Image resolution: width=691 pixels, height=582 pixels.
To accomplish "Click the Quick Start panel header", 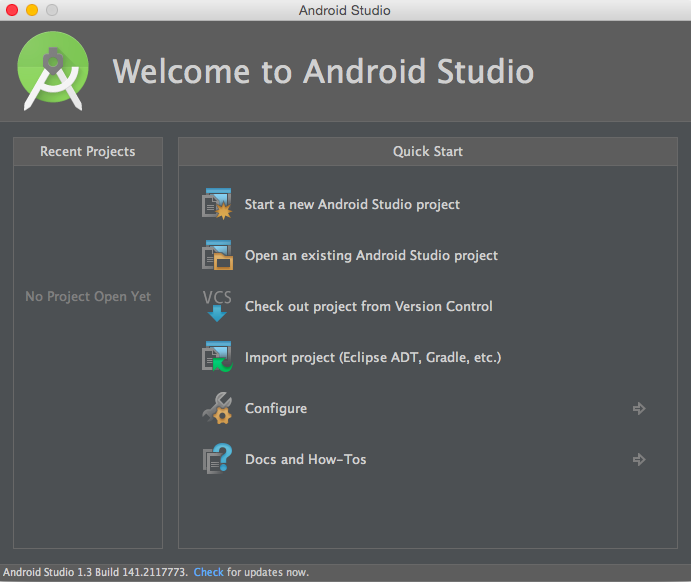I will coord(427,152).
